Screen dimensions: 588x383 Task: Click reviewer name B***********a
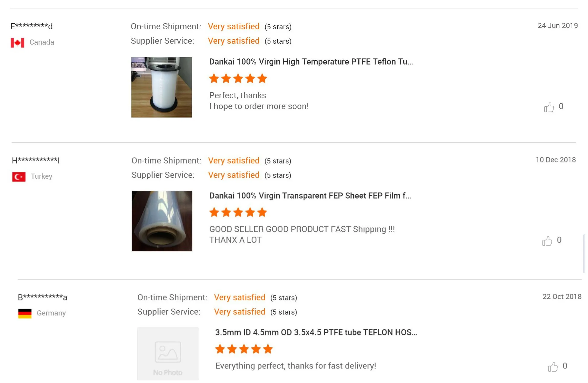point(42,297)
